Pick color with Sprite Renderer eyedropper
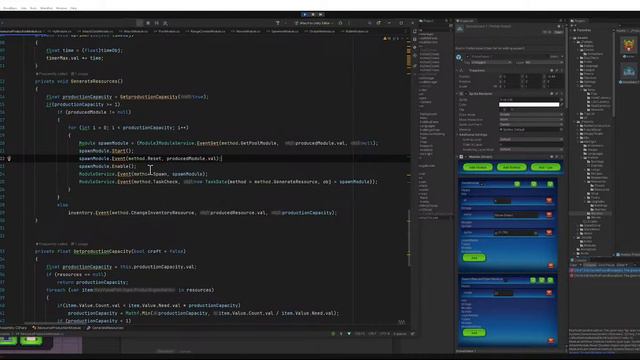This screenshot has height=360, width=640. coord(562,104)
